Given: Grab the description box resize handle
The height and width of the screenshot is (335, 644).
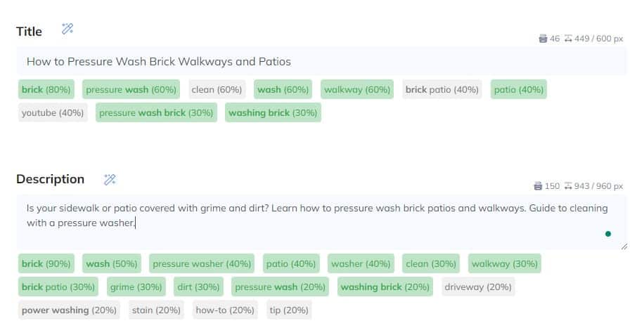Looking at the screenshot, I should click(624, 247).
